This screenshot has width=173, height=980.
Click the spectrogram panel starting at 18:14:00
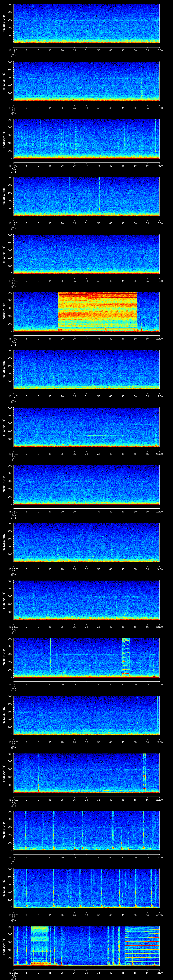(x=87, y=24)
